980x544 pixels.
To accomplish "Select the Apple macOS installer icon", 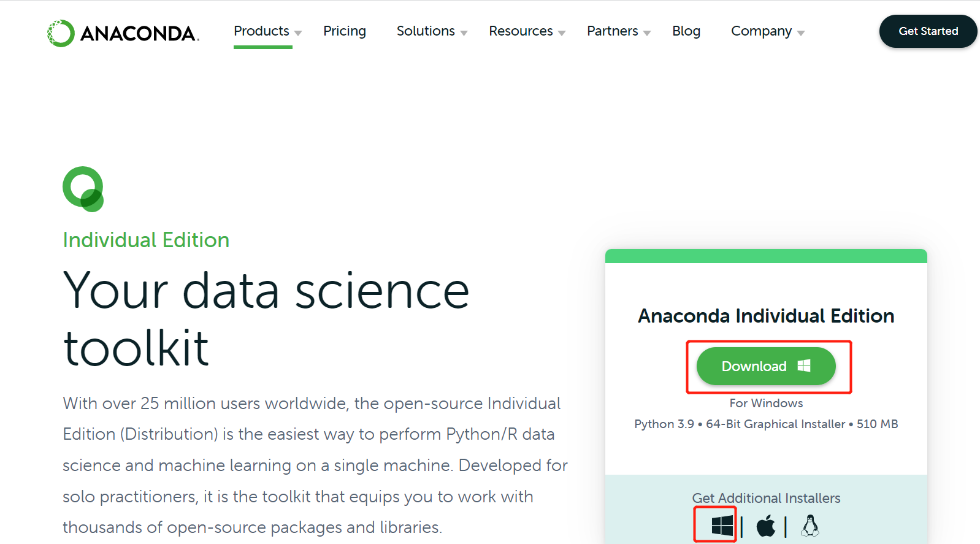I will 765,526.
